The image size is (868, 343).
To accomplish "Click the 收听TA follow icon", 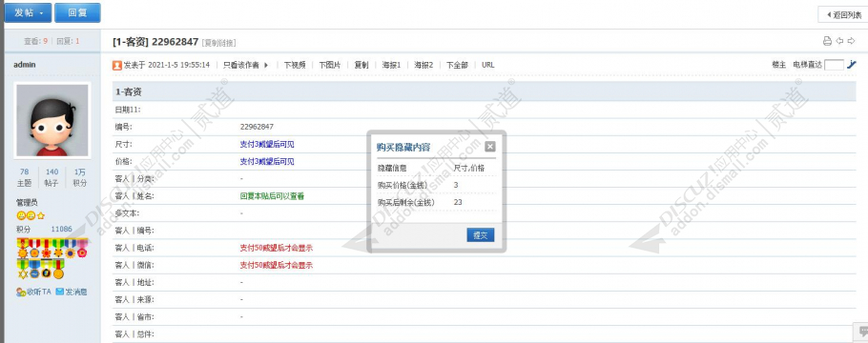I will click(x=21, y=292).
